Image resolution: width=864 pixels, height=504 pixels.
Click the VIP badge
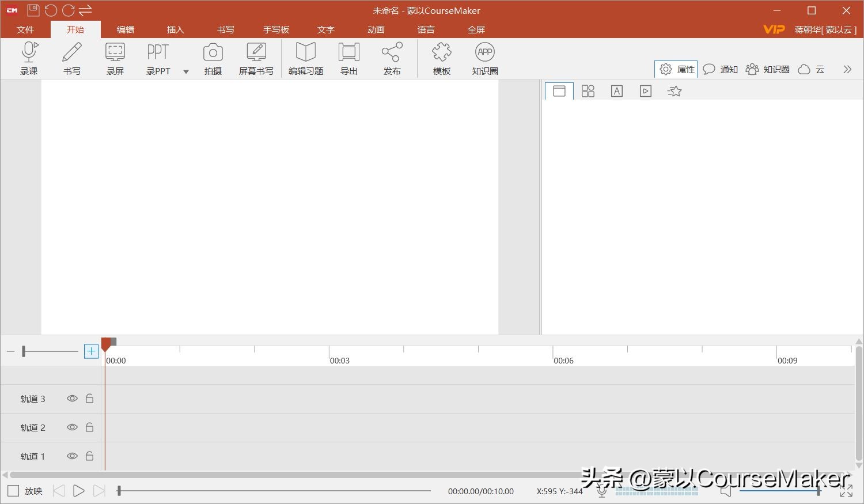pyautogui.click(x=774, y=29)
